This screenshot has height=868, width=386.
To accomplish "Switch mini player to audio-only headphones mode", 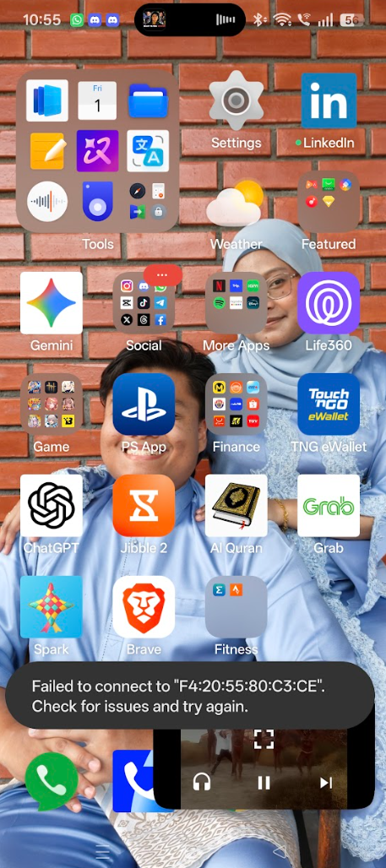I will click(202, 782).
